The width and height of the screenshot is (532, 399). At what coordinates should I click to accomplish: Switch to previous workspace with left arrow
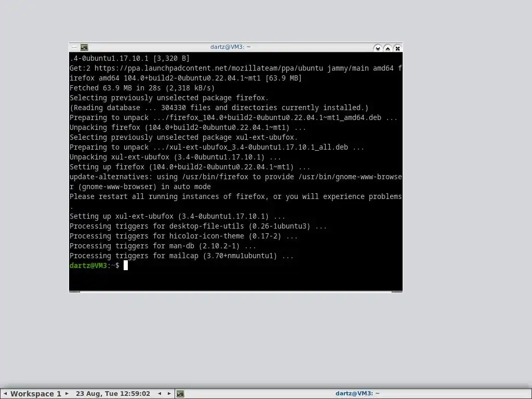[x=5, y=394]
